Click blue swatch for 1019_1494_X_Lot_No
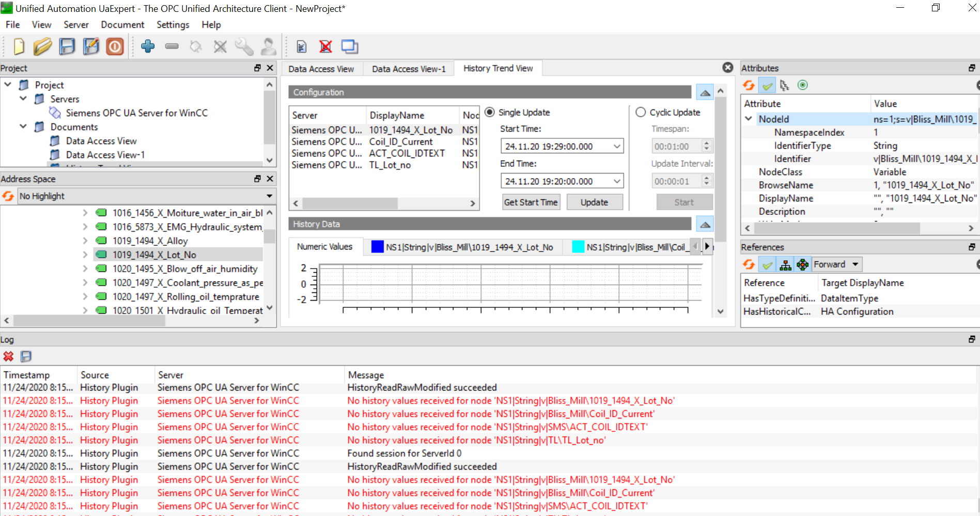 [377, 247]
